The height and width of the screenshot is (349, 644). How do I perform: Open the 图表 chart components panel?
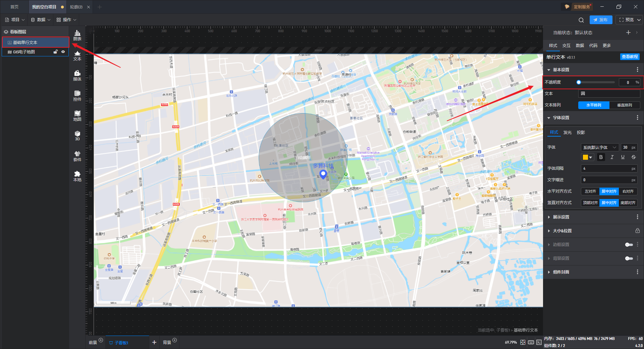[x=77, y=35]
